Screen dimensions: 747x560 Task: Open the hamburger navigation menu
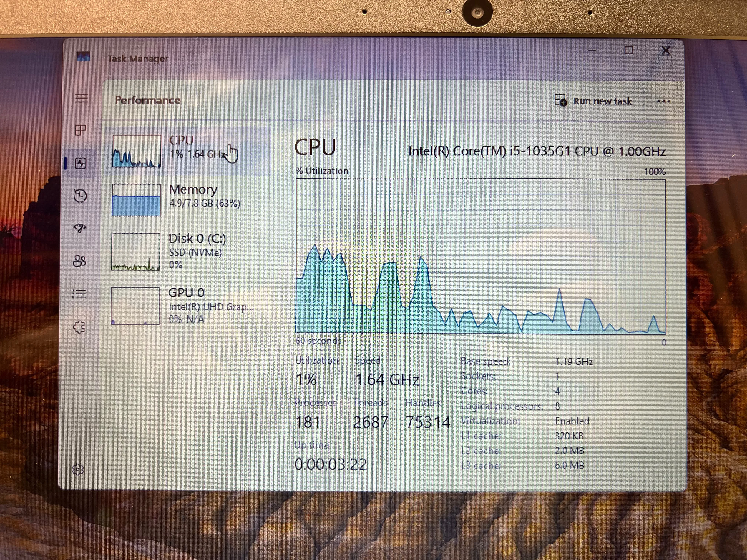(x=81, y=98)
